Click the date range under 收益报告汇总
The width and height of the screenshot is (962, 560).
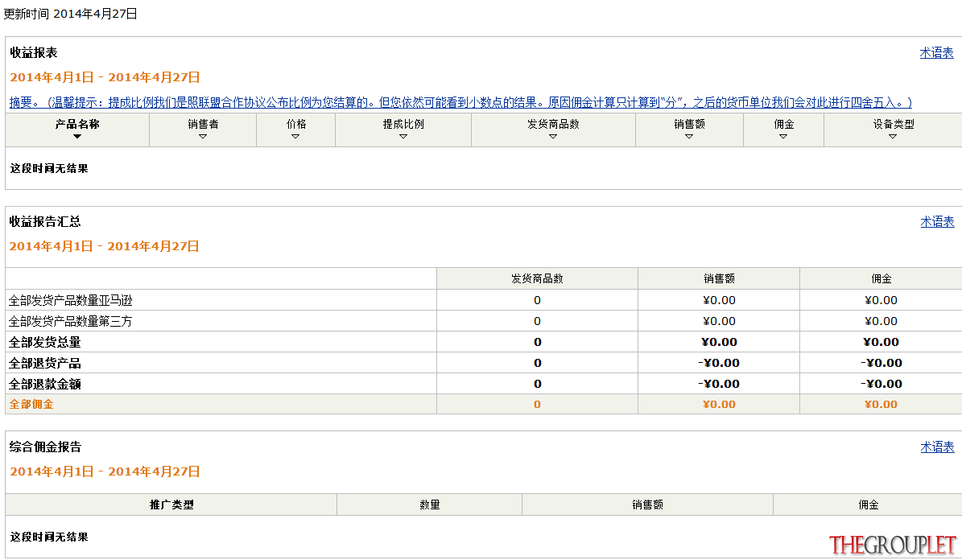105,246
